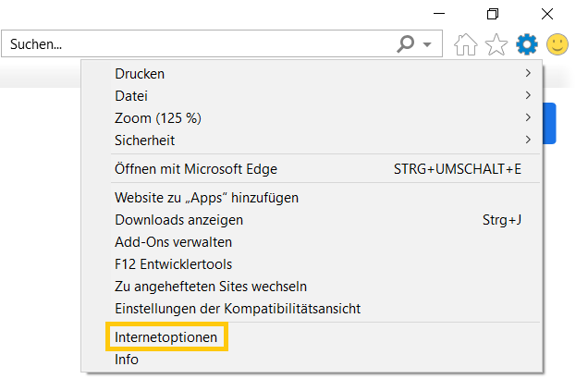Click the yellow smiley feedback icon
Screen dimensions: 588x391
point(557,44)
